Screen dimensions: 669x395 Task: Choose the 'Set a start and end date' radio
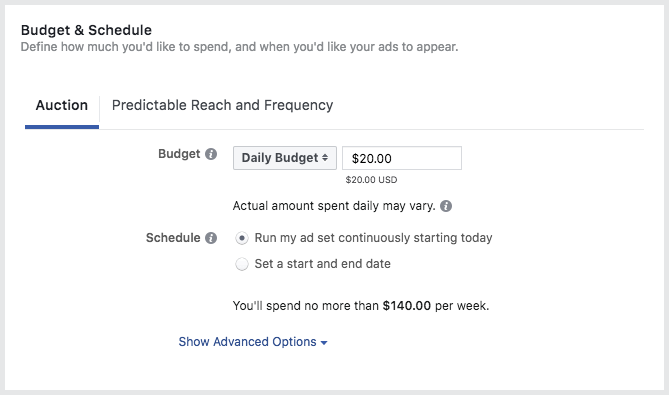point(242,264)
